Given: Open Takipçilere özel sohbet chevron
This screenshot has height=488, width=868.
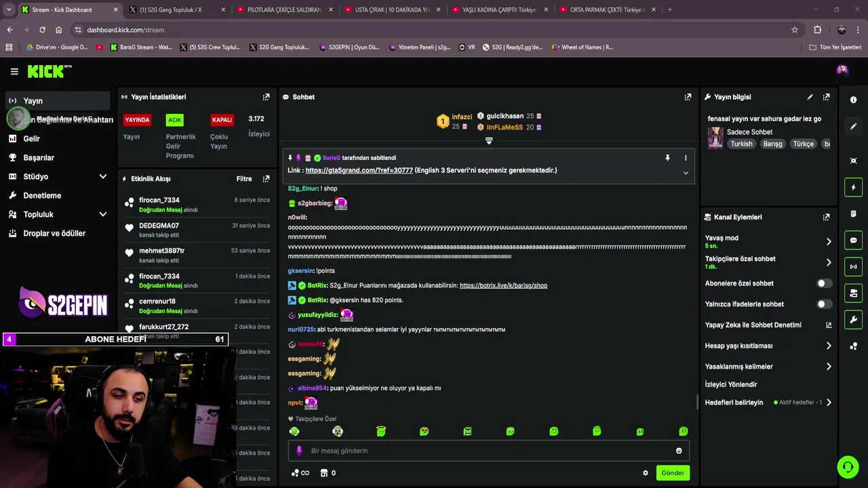Looking at the screenshot, I should (x=829, y=262).
